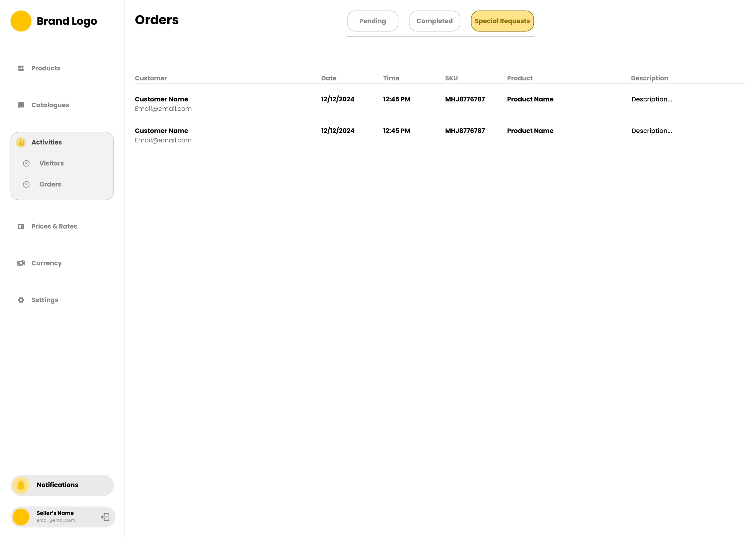The image size is (756, 538).
Task: Select the Special Requests filter
Action: [x=502, y=21]
